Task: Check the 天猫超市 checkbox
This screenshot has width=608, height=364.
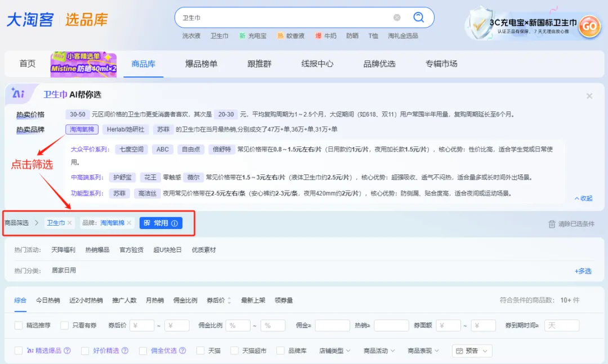Action: (234, 350)
